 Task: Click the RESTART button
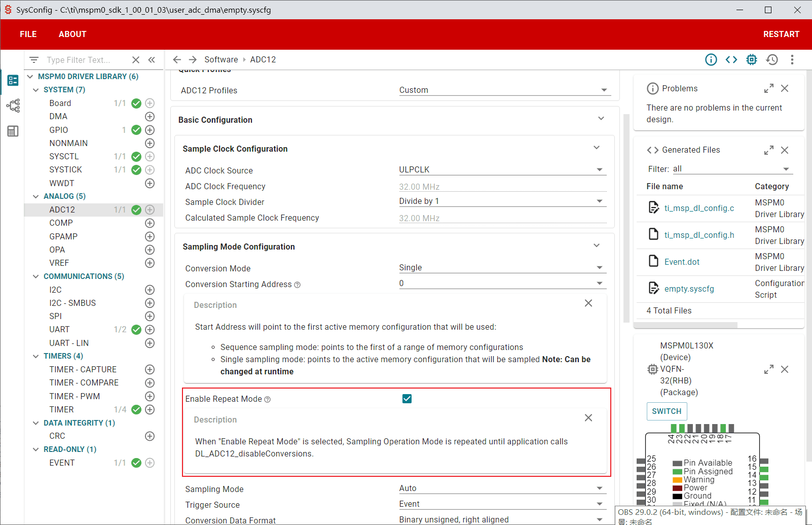(x=781, y=34)
